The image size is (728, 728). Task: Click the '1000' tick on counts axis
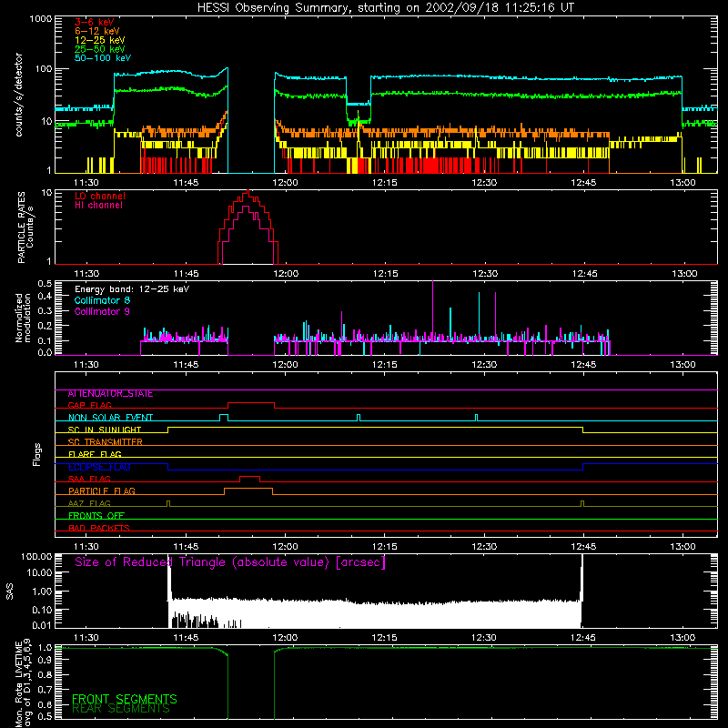point(41,19)
